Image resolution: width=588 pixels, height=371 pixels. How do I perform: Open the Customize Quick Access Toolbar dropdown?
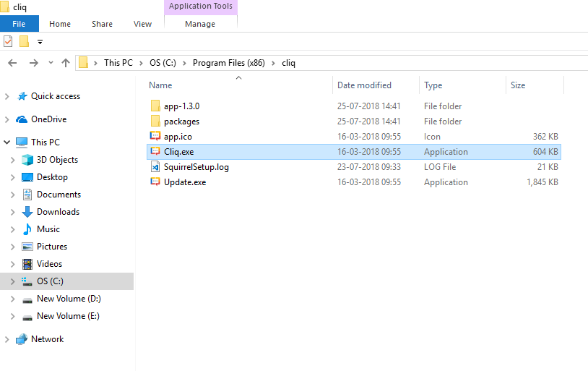pos(40,42)
